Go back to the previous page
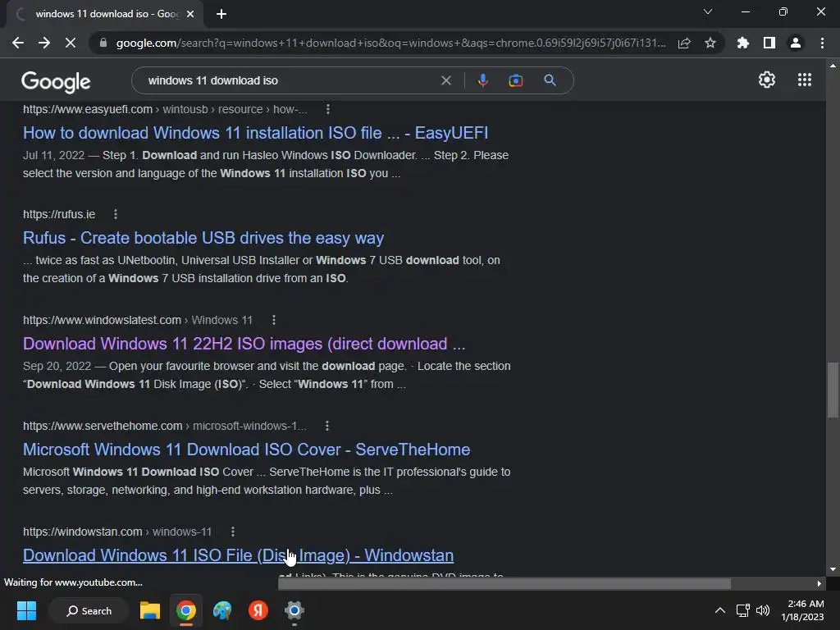The image size is (840, 630). pyautogui.click(x=18, y=43)
